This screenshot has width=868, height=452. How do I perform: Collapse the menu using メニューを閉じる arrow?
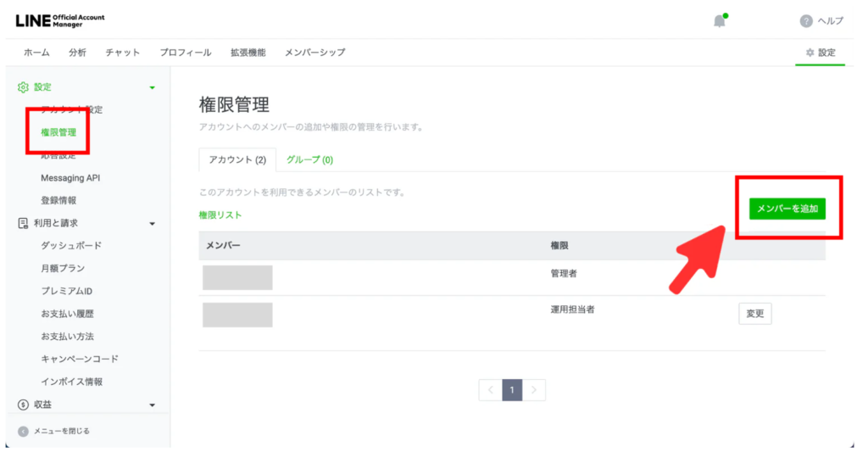click(x=23, y=431)
